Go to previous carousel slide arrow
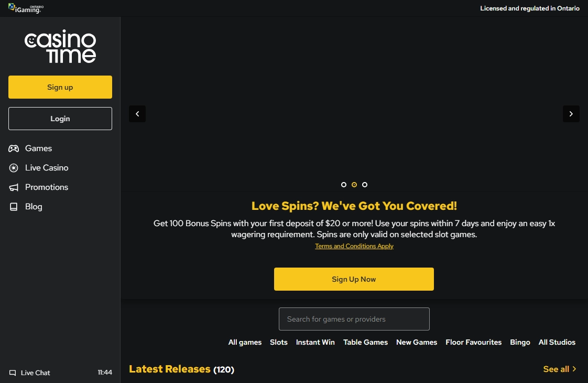This screenshot has width=588, height=383. click(137, 114)
